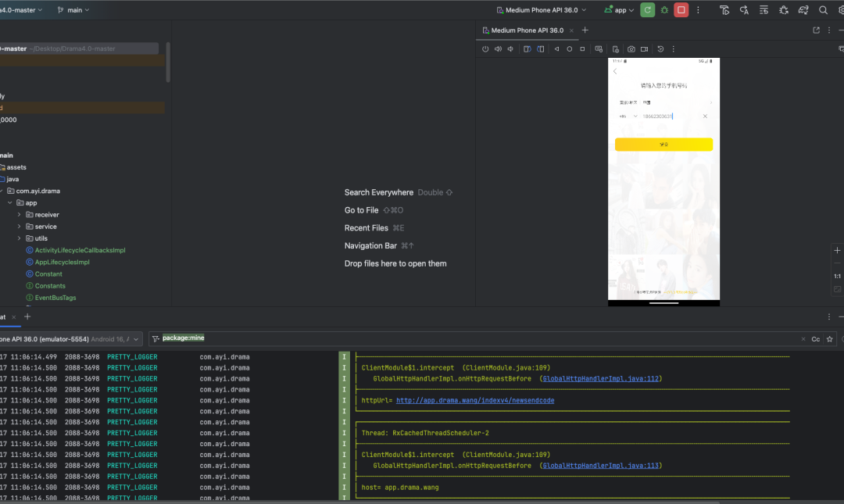This screenshot has width=844, height=504.
Task: Click the red Stop app button
Action: 681,10
